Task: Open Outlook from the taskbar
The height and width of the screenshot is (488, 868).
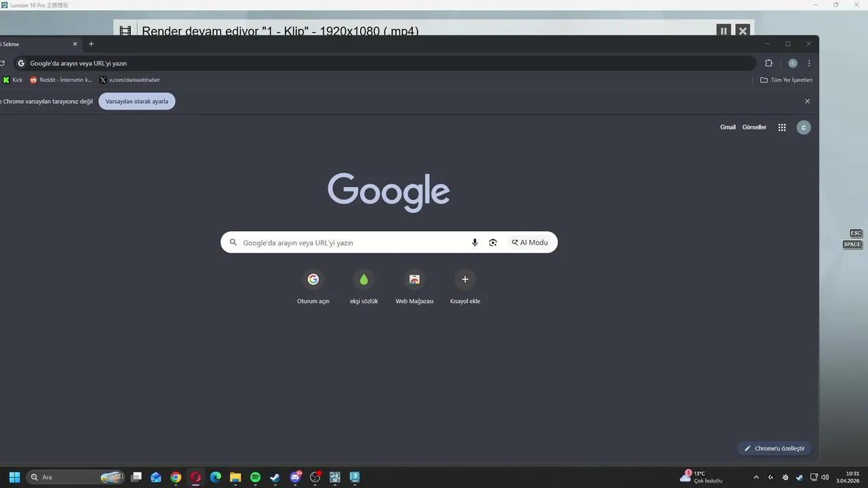Action: pos(156,477)
